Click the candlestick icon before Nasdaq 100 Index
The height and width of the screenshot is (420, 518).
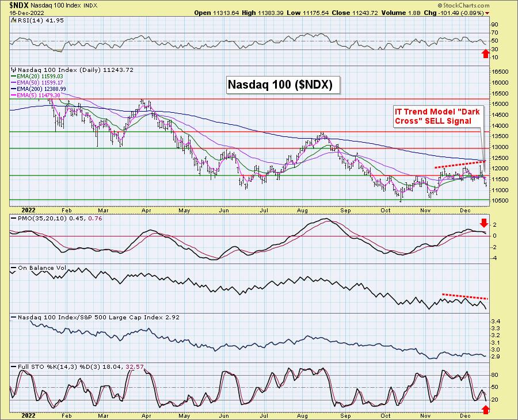point(14,70)
